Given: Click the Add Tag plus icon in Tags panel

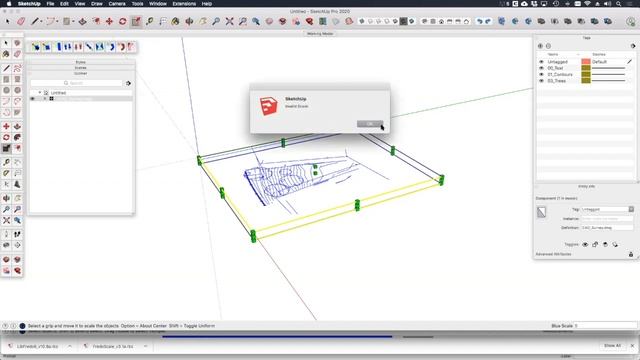Looking at the screenshot, I should coord(540,46).
